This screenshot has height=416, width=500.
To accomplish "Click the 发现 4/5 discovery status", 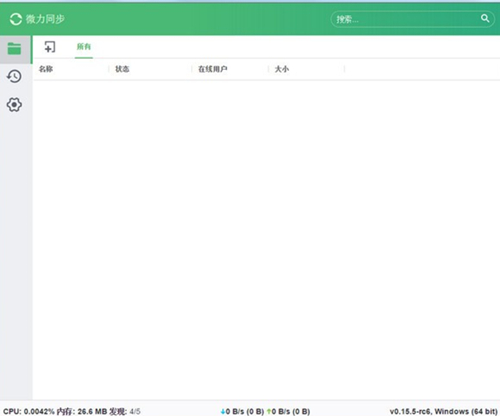I will click(125, 412).
